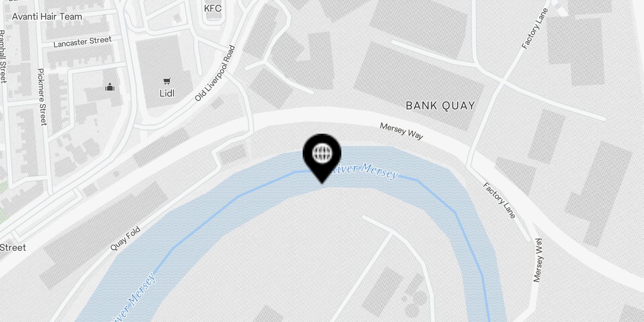Click the Lidl store name text
Image resolution: width=644 pixels, height=322 pixels.
click(167, 93)
